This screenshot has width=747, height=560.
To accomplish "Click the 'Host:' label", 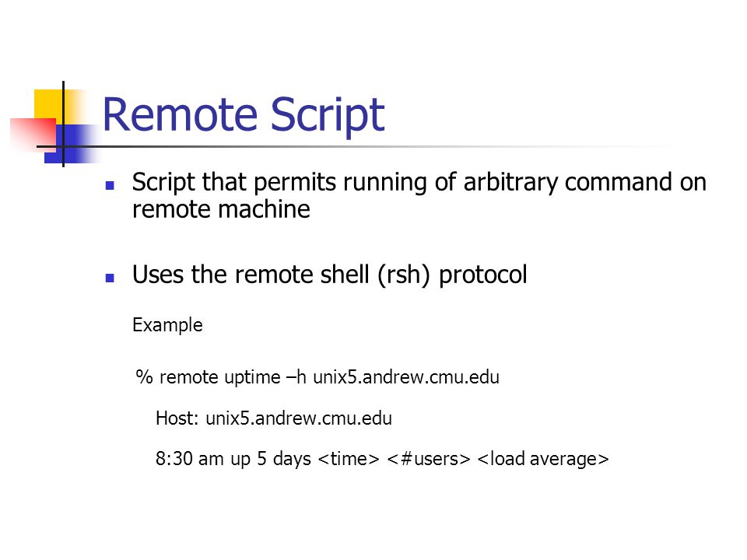I will (x=177, y=418).
